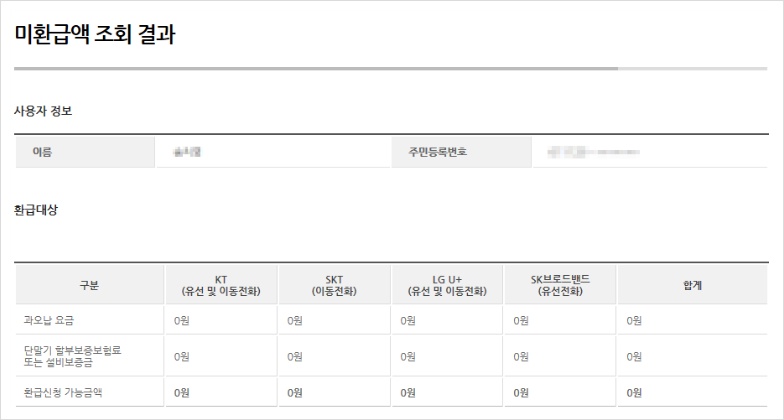Click the 구분 column header
Image resolution: width=784 pixels, height=420 pixels.
89,285
